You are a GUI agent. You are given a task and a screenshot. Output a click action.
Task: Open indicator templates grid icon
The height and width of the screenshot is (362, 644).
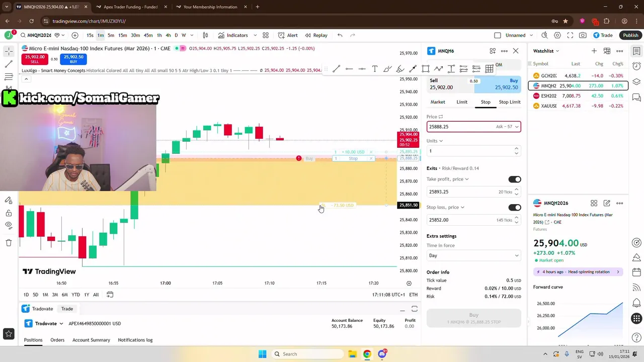(x=266, y=35)
